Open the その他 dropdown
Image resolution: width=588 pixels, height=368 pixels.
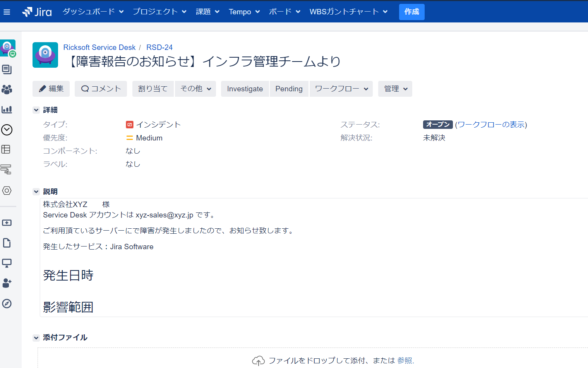[x=195, y=89]
